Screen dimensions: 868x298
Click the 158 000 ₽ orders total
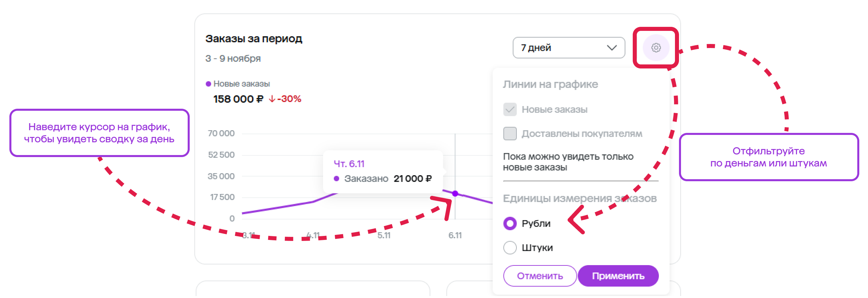tap(238, 99)
